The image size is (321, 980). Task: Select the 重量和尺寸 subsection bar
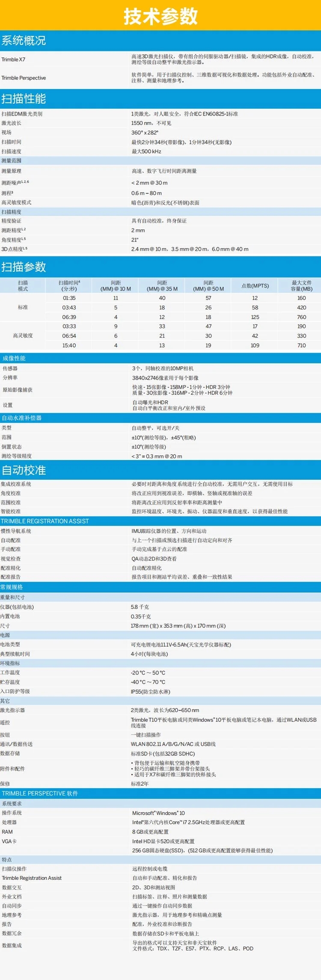(160, 597)
